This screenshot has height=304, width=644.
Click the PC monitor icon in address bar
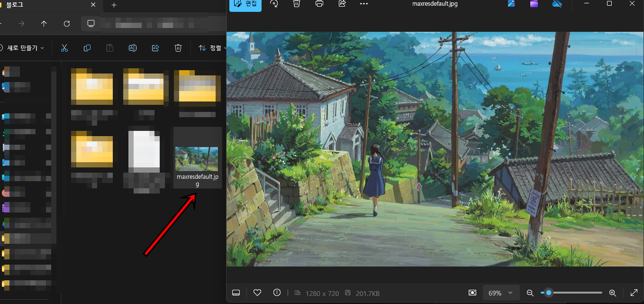(91, 23)
